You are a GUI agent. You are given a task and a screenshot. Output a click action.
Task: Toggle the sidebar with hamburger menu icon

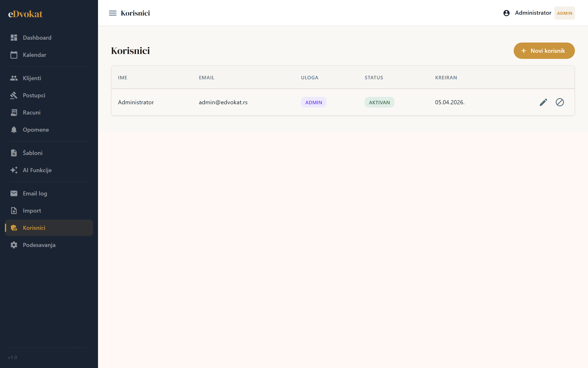[112, 13]
